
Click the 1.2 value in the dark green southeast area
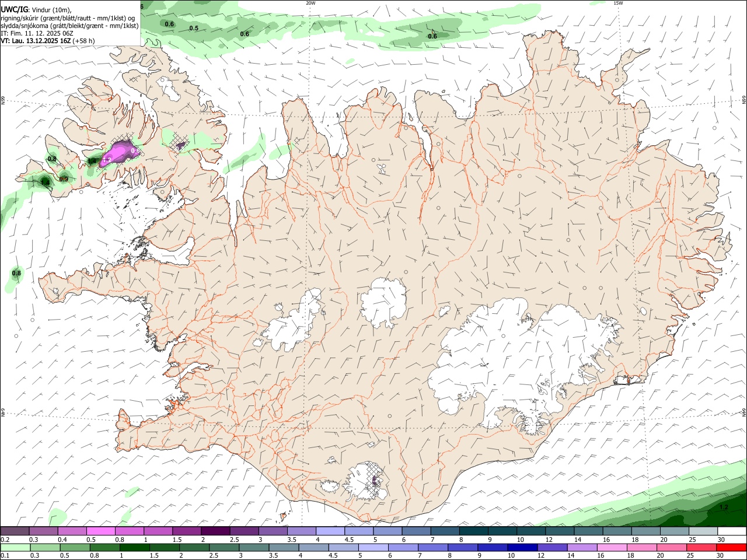pyautogui.click(x=724, y=508)
